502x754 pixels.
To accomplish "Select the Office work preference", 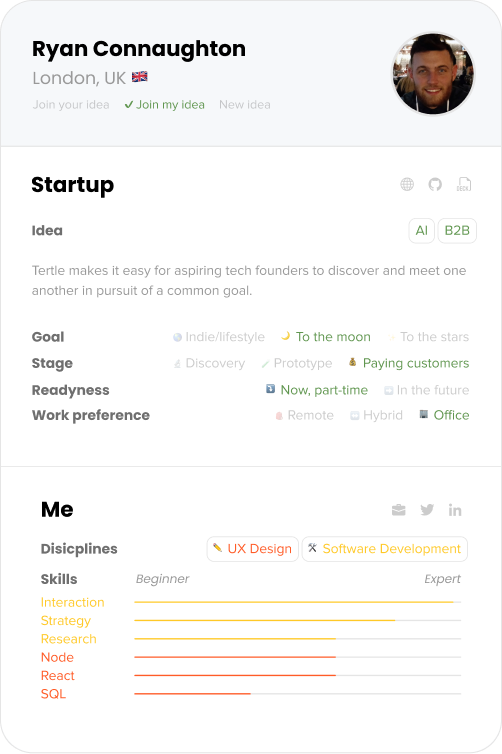I will click(444, 415).
